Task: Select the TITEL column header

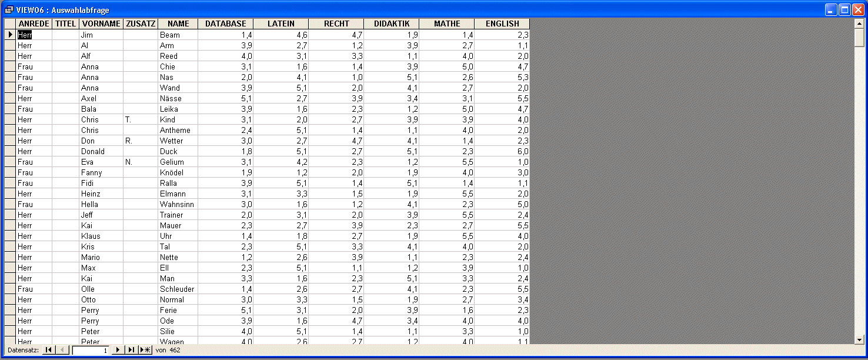Action: 65,24
